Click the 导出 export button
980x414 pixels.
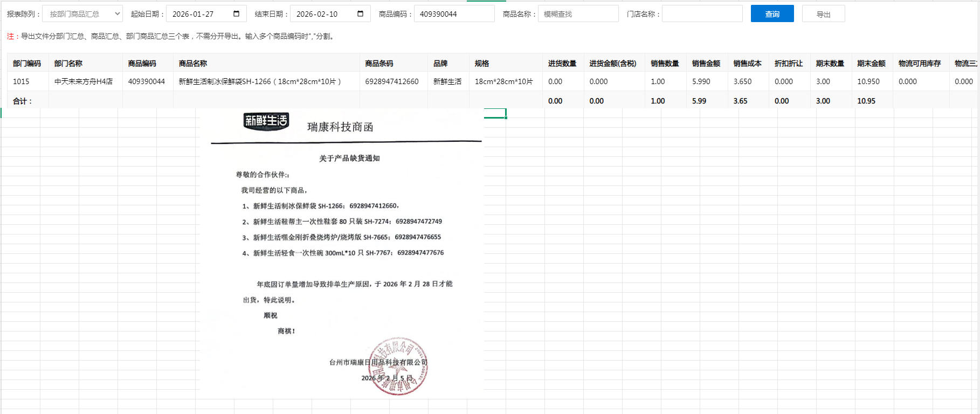(x=823, y=14)
